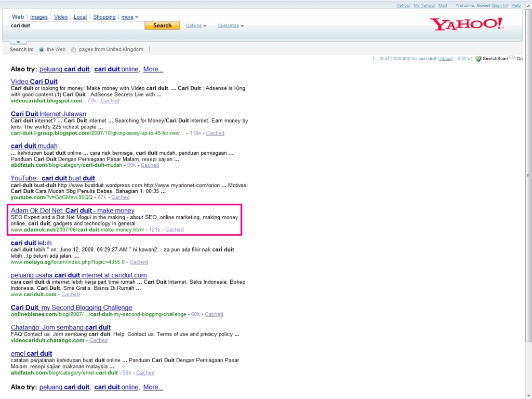
Task: Select 'pages from United Kingdom' radio button
Action: (x=73, y=49)
